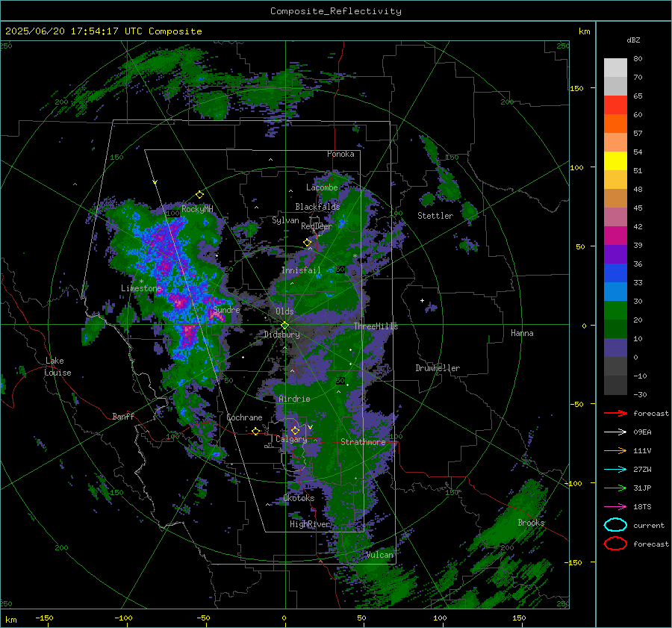Click the RockyMH label
This screenshot has height=628, width=672.
tap(197, 209)
